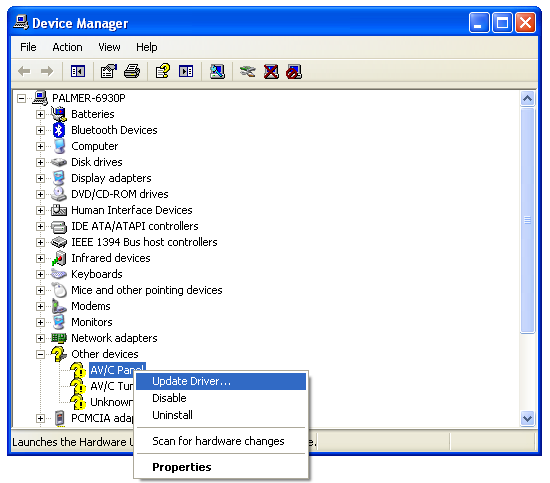
Task: Select the Unknown device entry
Action: 112,402
